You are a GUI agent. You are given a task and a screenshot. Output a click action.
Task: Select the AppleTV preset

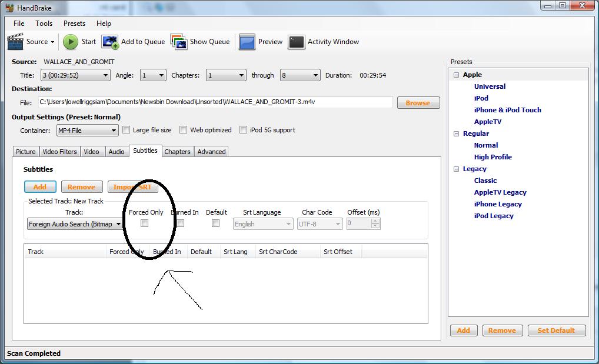click(487, 122)
